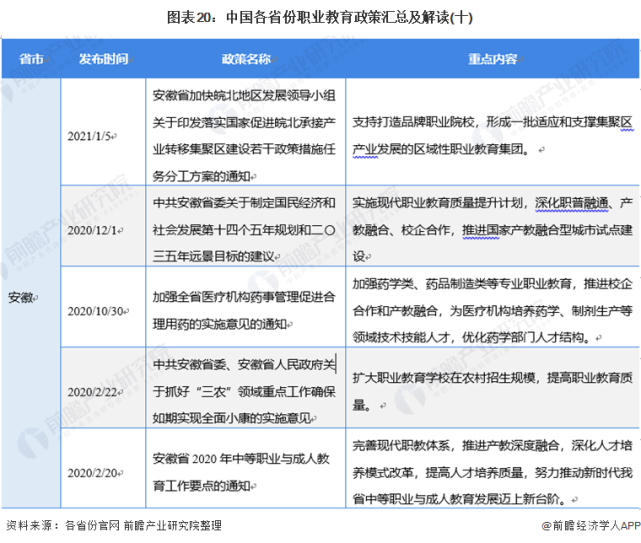Select the 政策名称 column header
This screenshot has height=543, width=641.
(x=246, y=59)
